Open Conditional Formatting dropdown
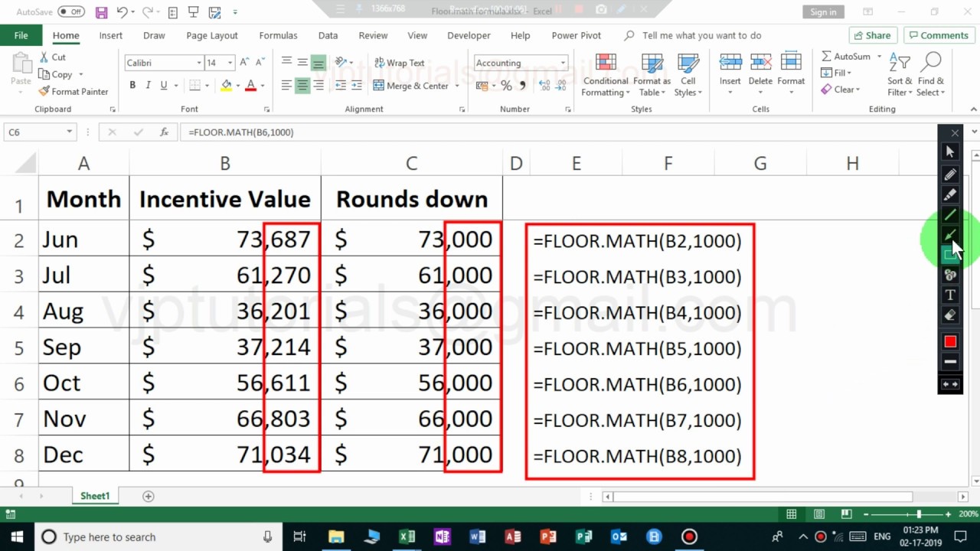The width and height of the screenshot is (980, 551). coord(605,75)
